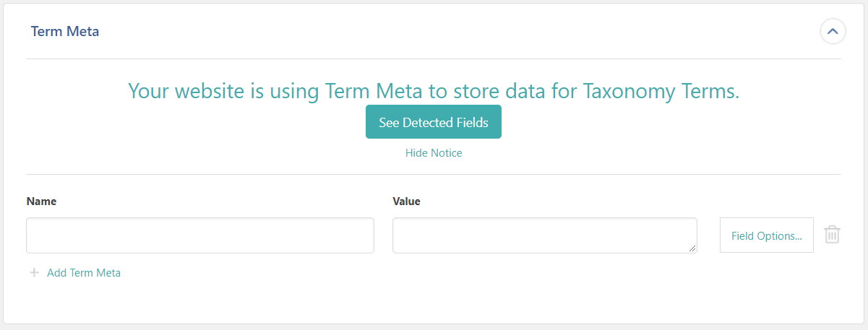The height and width of the screenshot is (330, 868).
Task: Delete the term meta row with the trash icon
Action: pos(833,235)
